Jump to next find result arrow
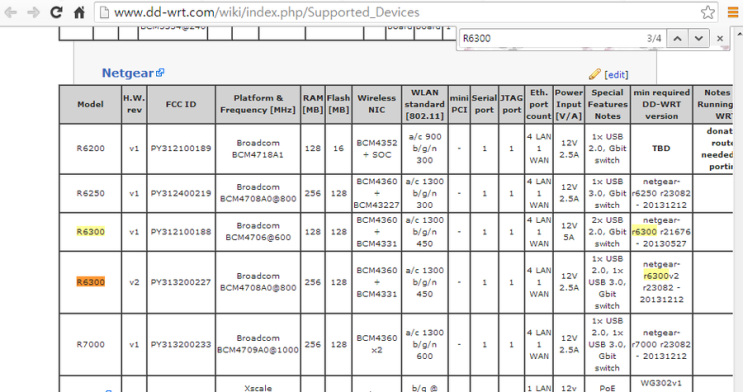This screenshot has height=392, width=743. click(x=698, y=38)
